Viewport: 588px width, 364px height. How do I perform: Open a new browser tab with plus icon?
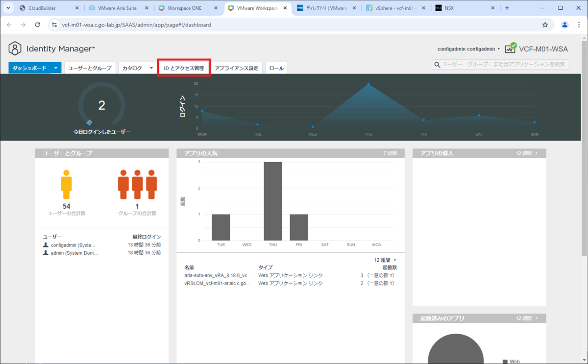coord(507,8)
